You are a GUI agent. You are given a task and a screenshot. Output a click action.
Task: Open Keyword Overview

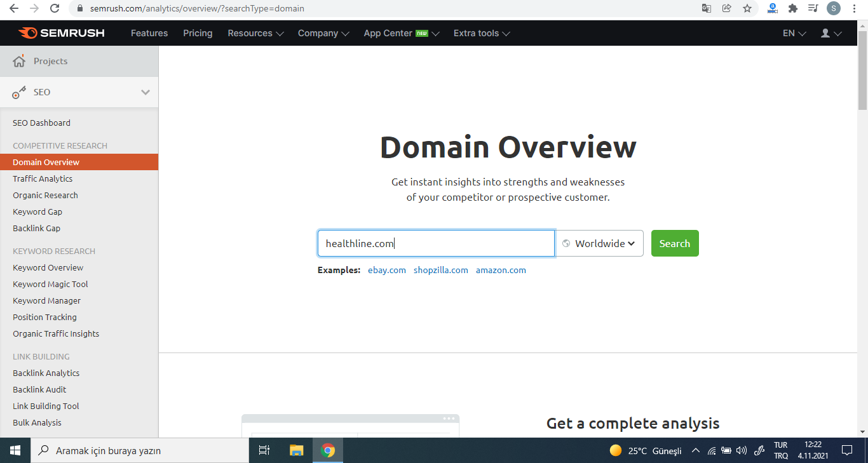point(48,267)
